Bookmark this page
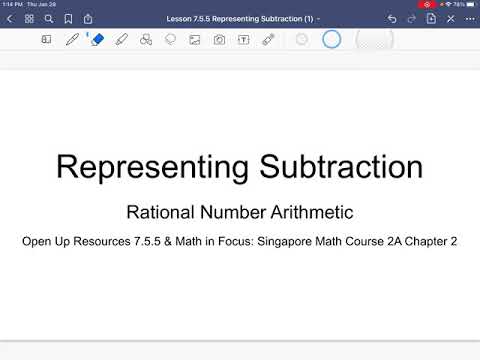The image size is (480, 360). coord(68,19)
